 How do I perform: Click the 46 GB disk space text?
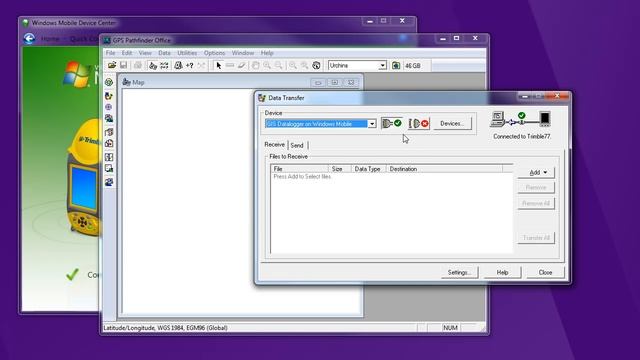click(413, 66)
